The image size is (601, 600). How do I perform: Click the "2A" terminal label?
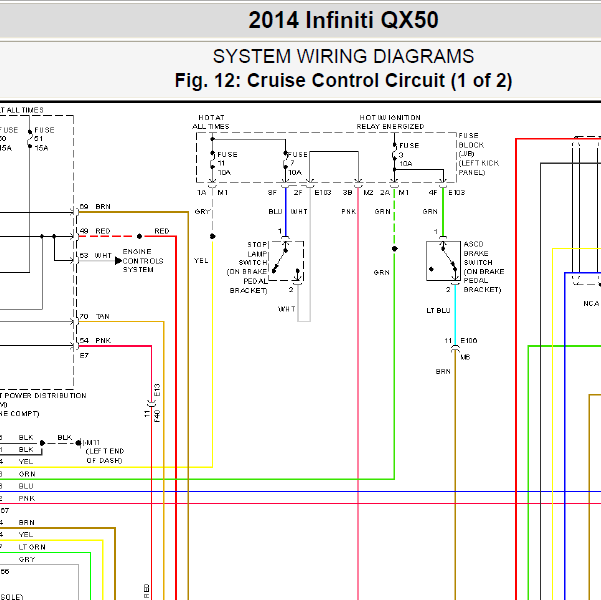(x=385, y=193)
